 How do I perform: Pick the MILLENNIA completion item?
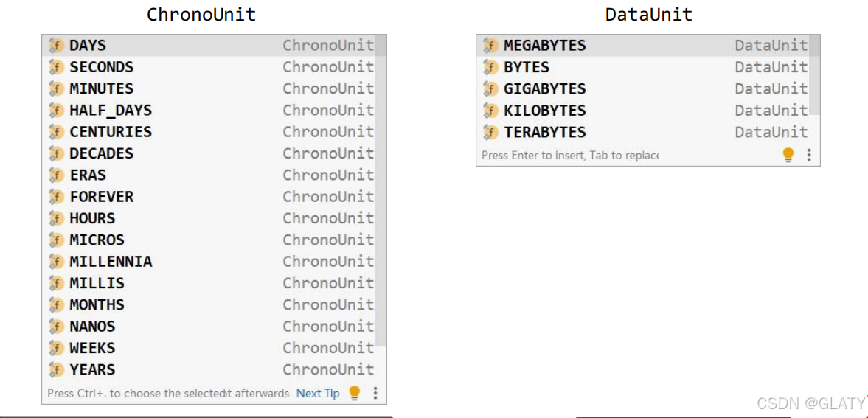[x=209, y=261]
